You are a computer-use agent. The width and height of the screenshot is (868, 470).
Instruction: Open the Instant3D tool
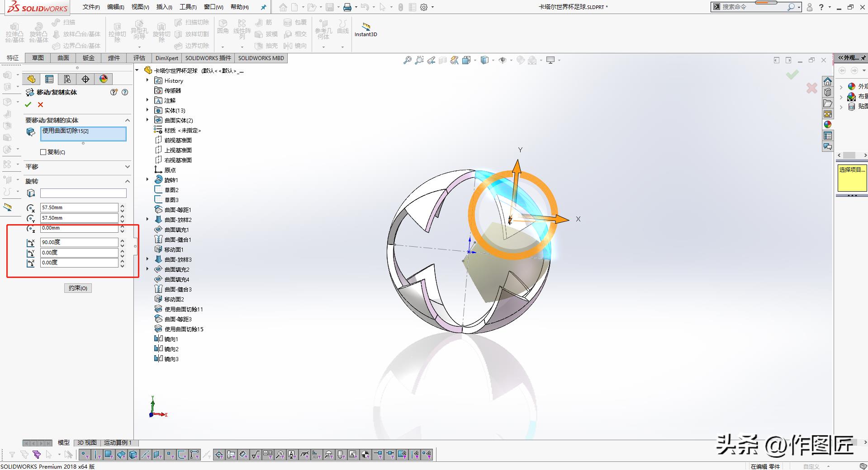click(365, 29)
